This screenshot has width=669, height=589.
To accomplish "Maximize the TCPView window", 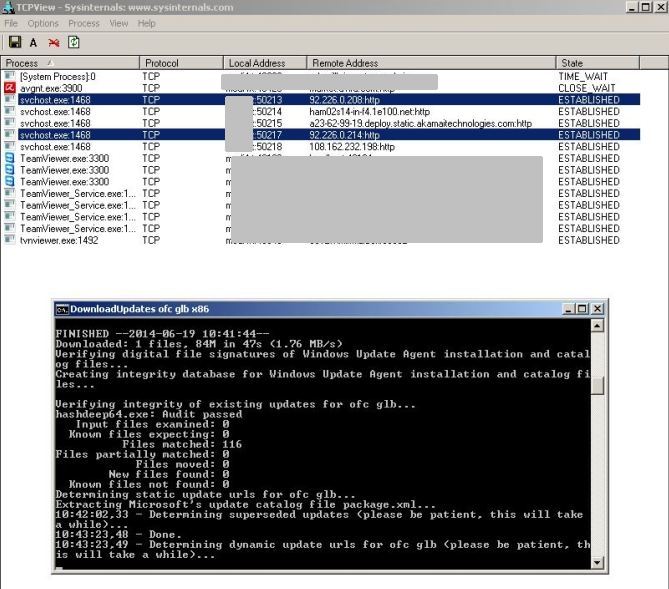I will 646,7.
